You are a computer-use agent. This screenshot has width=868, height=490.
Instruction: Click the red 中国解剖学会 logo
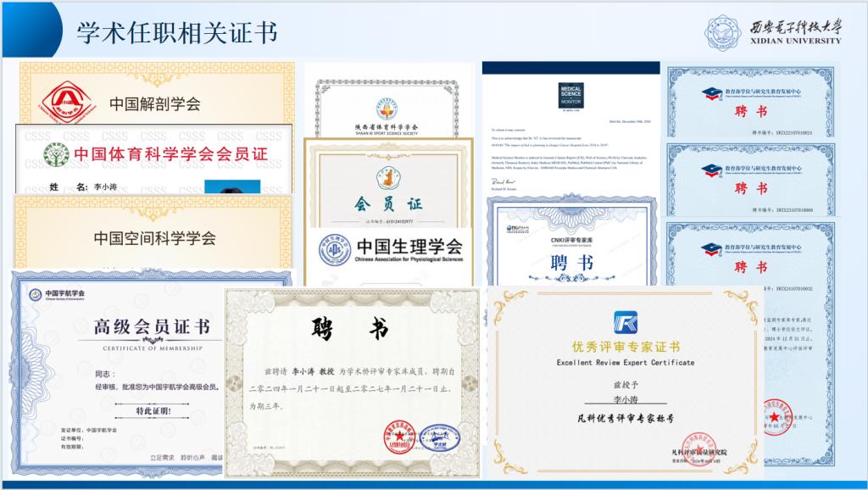pyautogui.click(x=66, y=102)
